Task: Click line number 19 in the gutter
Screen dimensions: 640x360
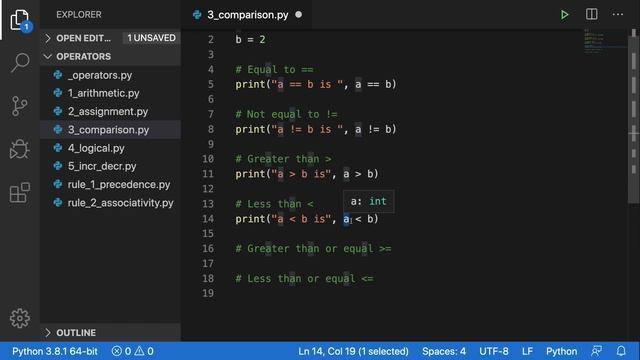Action: (208, 293)
